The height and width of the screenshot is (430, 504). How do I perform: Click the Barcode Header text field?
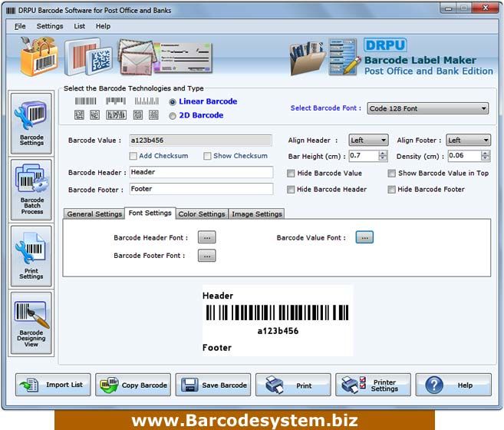(201, 172)
